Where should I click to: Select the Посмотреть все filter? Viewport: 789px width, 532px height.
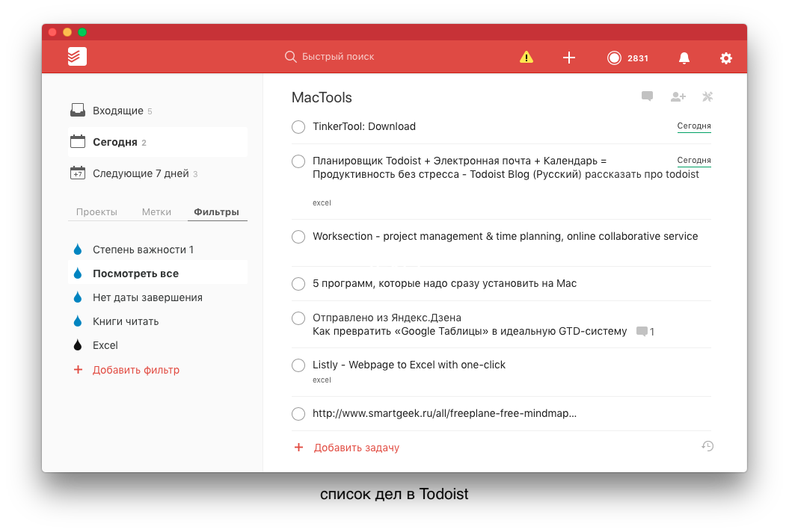click(x=158, y=273)
